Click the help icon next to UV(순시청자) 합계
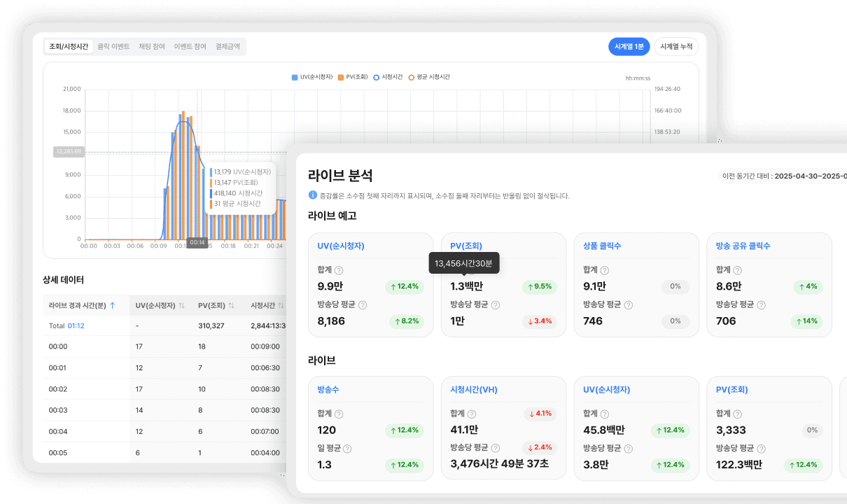 point(340,269)
